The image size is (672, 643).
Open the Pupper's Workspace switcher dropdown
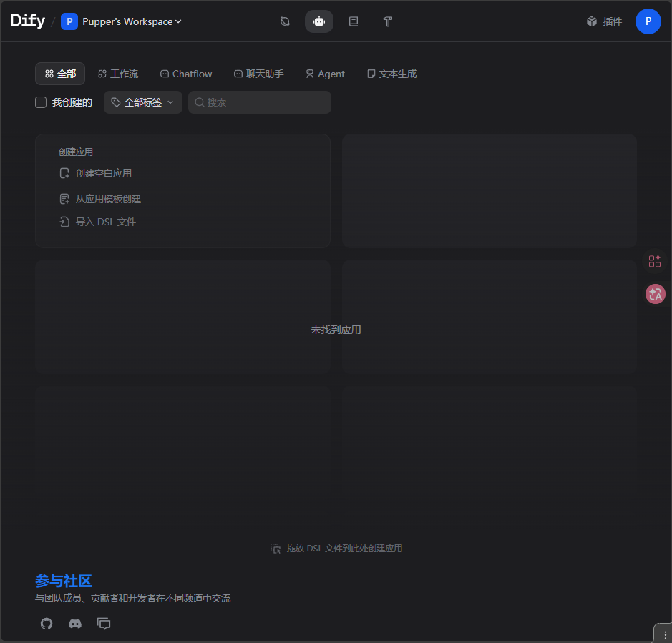coord(122,21)
